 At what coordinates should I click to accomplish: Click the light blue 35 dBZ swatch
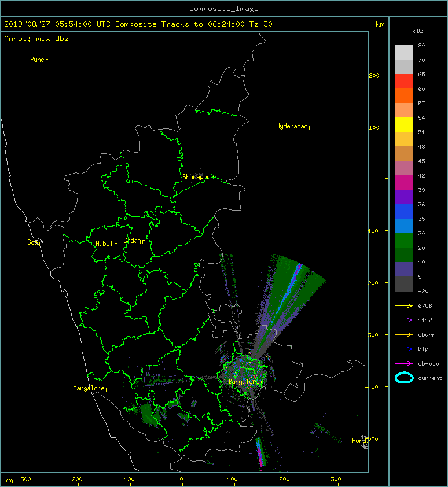404,226
